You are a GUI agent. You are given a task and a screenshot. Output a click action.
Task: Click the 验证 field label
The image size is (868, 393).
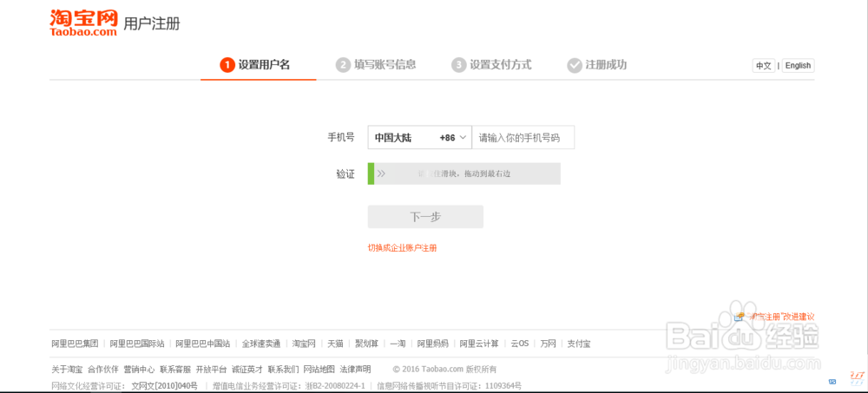coord(345,174)
